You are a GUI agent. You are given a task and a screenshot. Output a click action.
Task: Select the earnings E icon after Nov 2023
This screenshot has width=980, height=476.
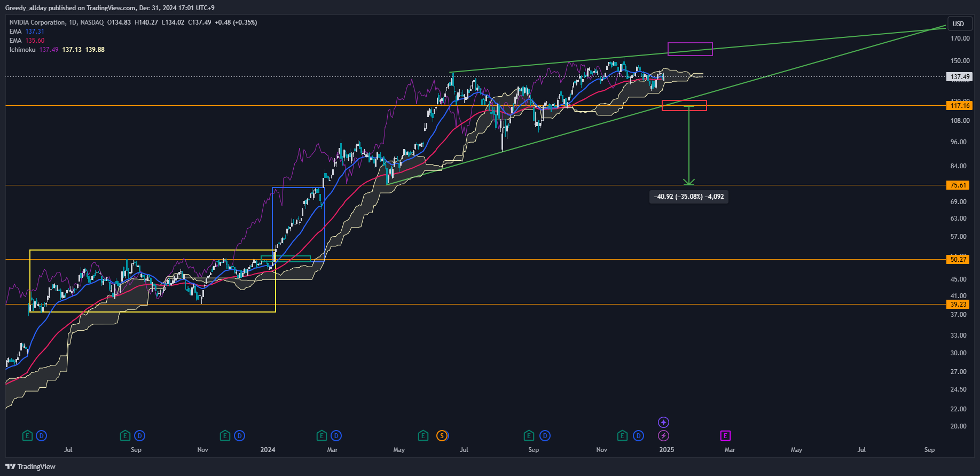point(225,436)
